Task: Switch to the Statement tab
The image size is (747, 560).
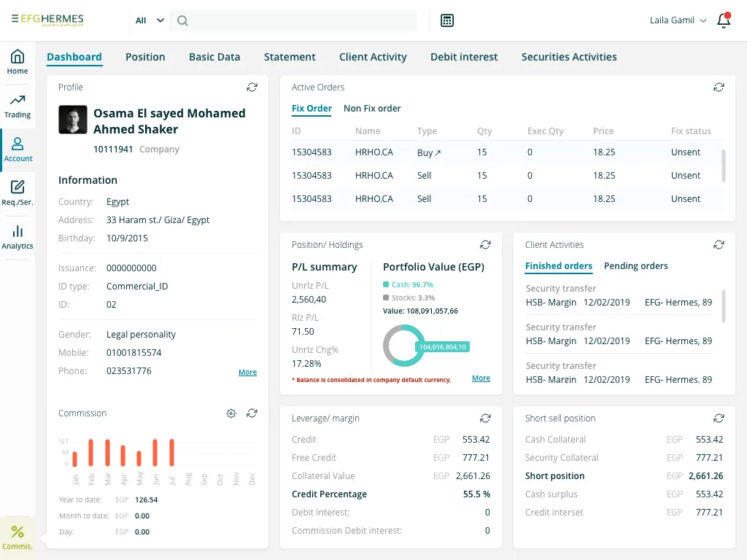Action: pos(290,56)
